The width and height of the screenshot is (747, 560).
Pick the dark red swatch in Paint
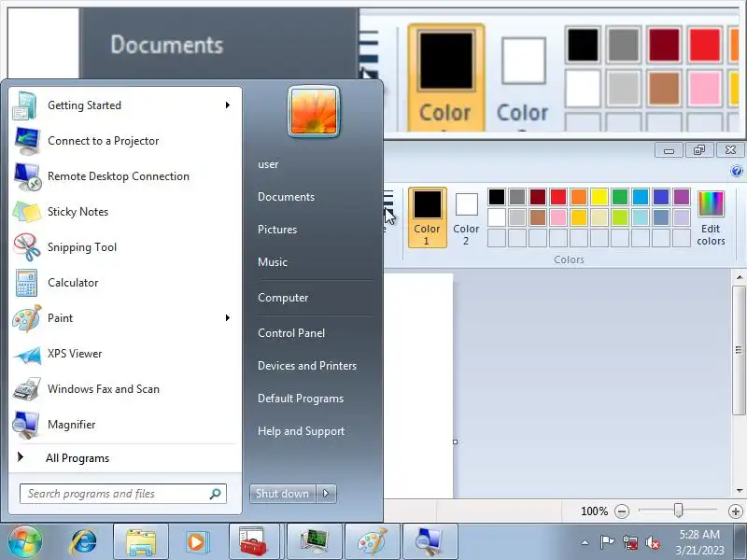(538, 197)
